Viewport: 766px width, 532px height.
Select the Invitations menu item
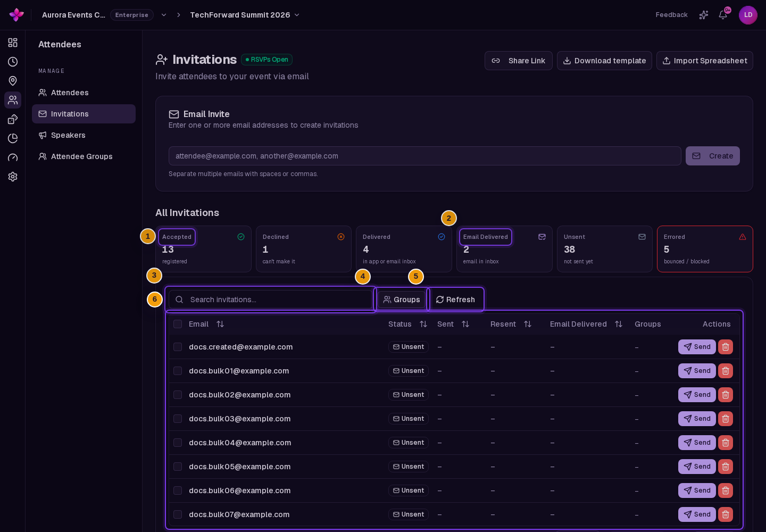84,114
